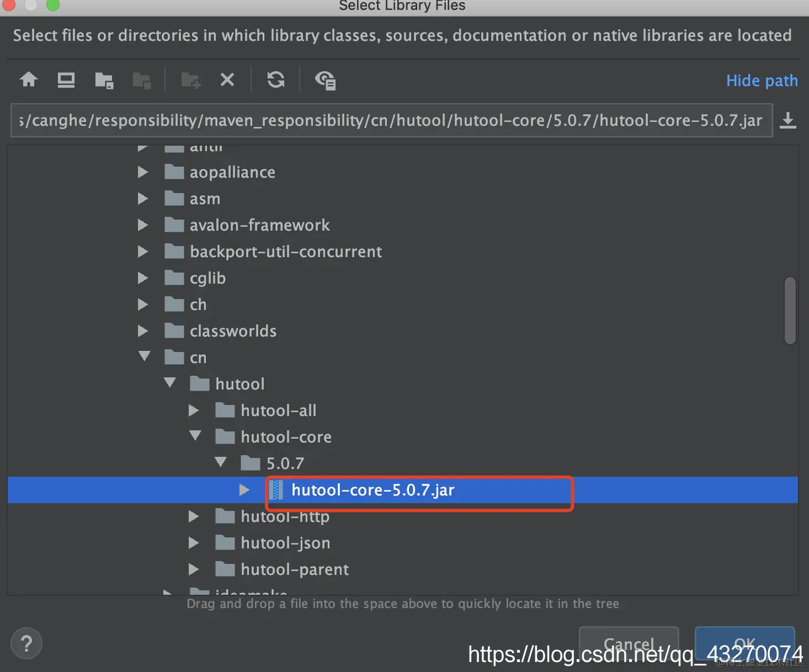Screen dimensions: 809x672
Task: Collapse the 5.0.7 version folder
Action: click(221, 462)
